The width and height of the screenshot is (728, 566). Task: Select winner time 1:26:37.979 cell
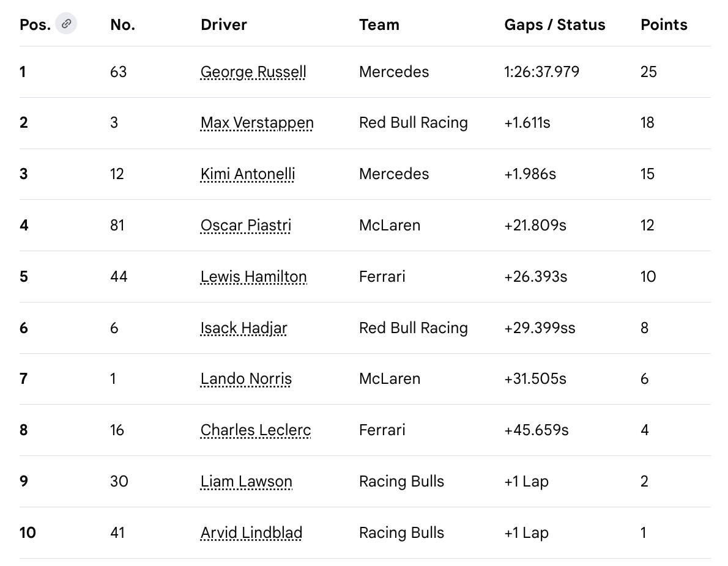pyautogui.click(x=542, y=72)
